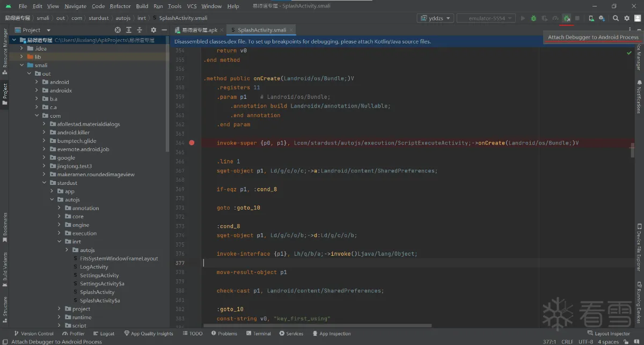Click Attach Debugger to Android Process icon
644x345 pixels.
click(567, 18)
